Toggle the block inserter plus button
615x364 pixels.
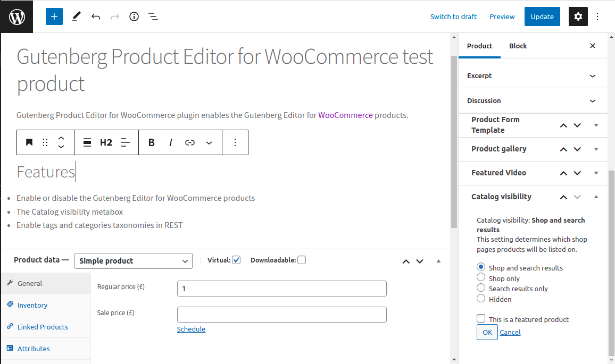click(54, 16)
